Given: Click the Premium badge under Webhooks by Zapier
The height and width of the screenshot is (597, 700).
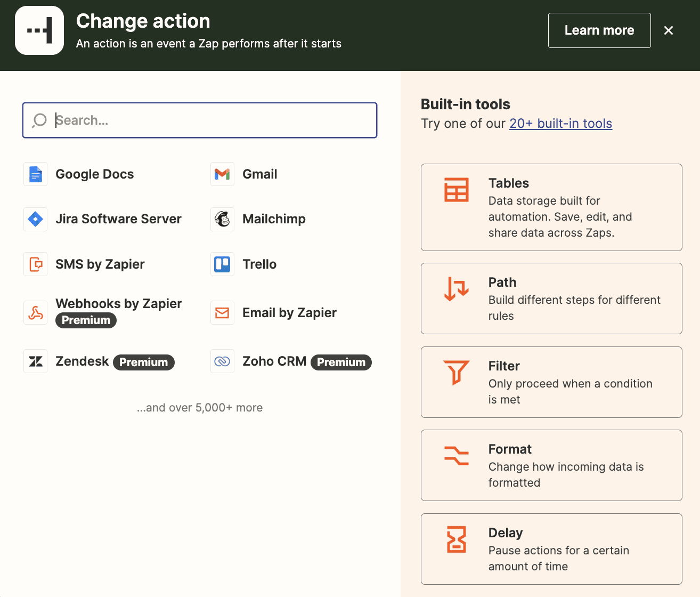Looking at the screenshot, I should pyautogui.click(x=86, y=320).
